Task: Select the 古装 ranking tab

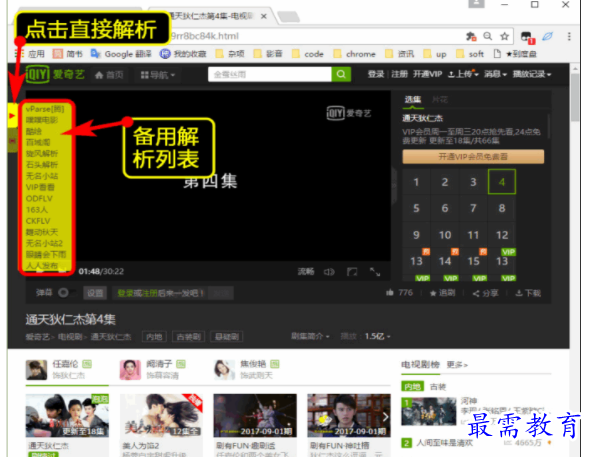Action: click(438, 386)
